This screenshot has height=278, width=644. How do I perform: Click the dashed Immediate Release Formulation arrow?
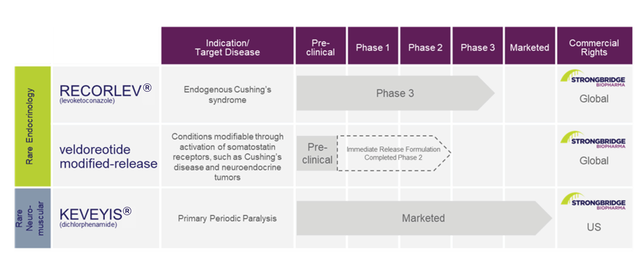[x=393, y=153]
